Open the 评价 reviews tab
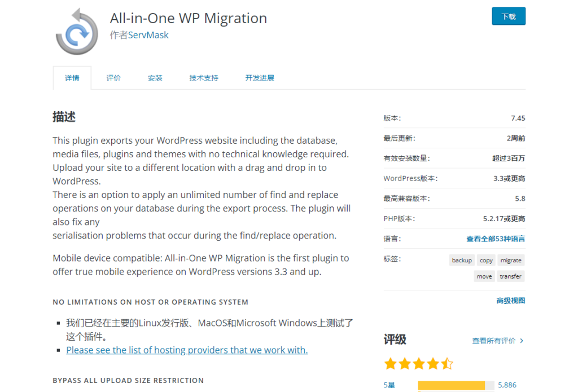 coord(113,78)
